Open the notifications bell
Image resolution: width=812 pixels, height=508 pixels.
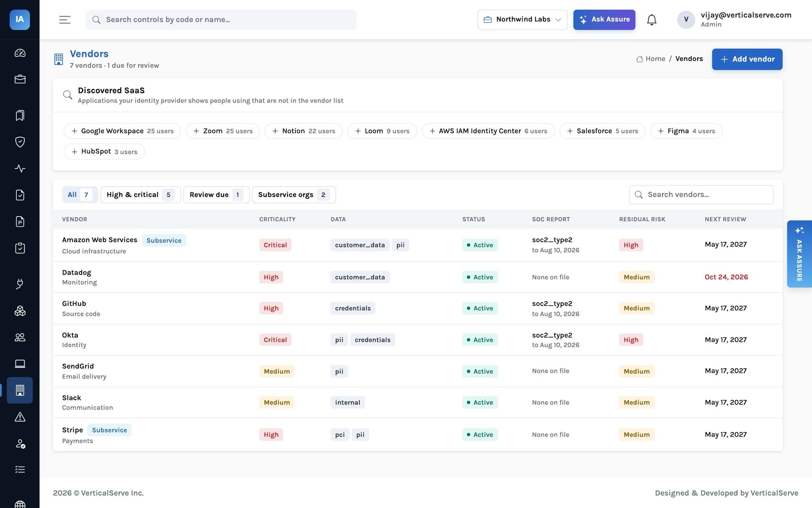[x=652, y=20]
